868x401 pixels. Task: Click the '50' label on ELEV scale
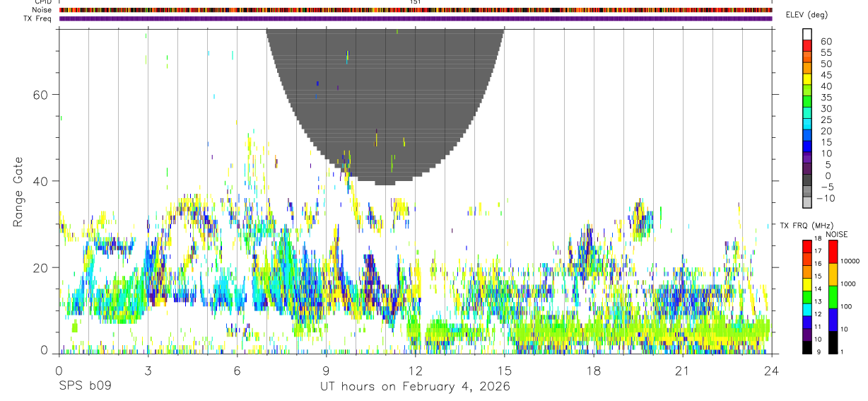click(826, 64)
